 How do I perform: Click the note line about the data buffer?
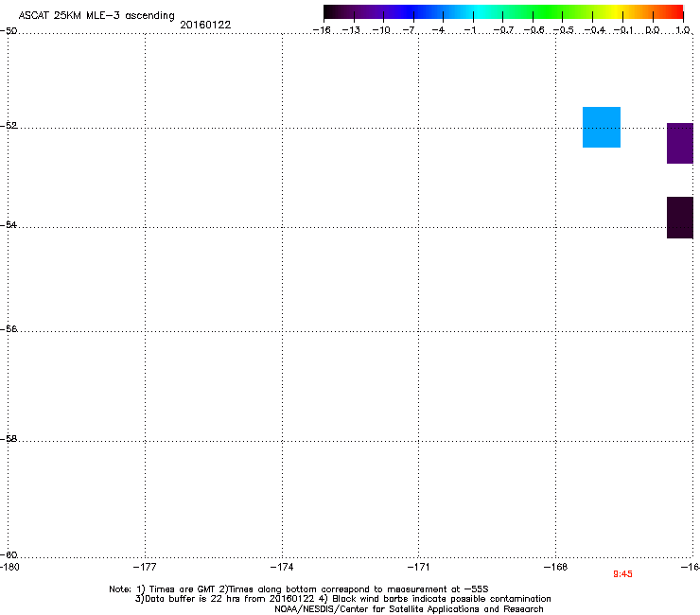click(x=342, y=599)
